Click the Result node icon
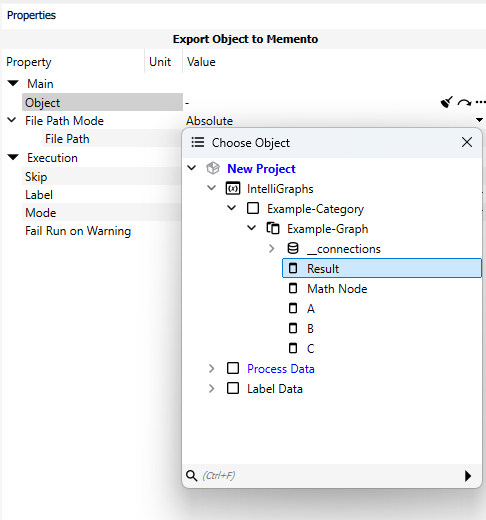This screenshot has width=486, height=520. pos(293,268)
